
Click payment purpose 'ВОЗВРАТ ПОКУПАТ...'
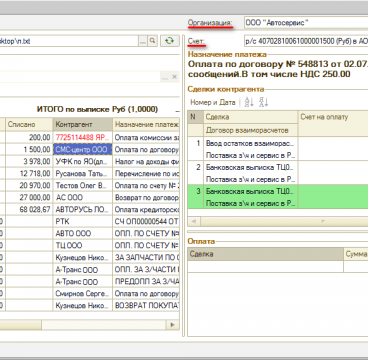click(146, 306)
